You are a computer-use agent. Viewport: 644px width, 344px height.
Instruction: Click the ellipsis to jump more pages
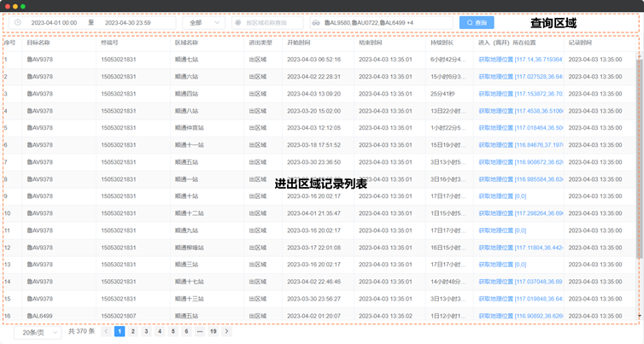click(200, 331)
